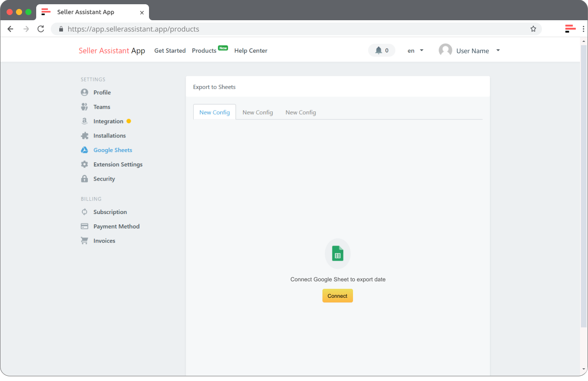Click the Subscription icon under Billing
The width and height of the screenshot is (588, 381).
tap(85, 212)
